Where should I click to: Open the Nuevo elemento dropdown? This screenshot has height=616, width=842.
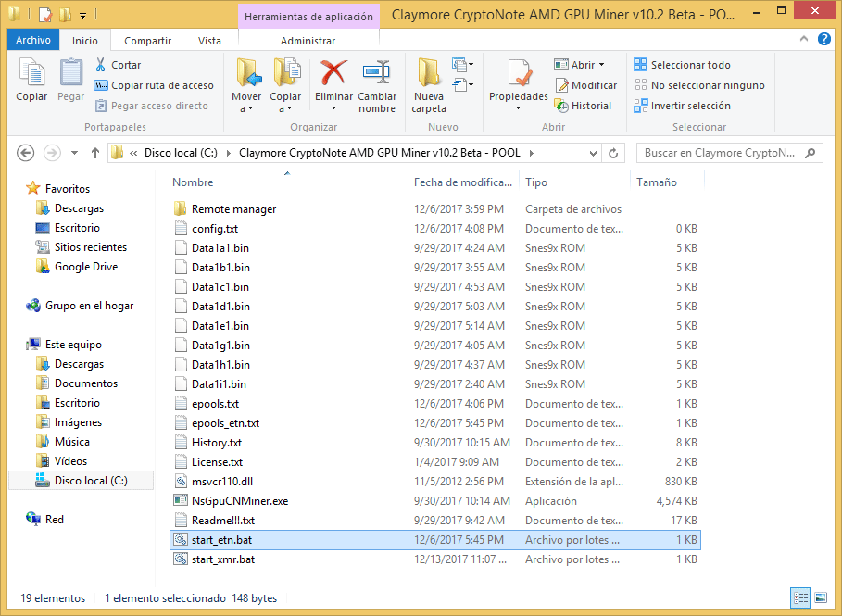click(463, 65)
